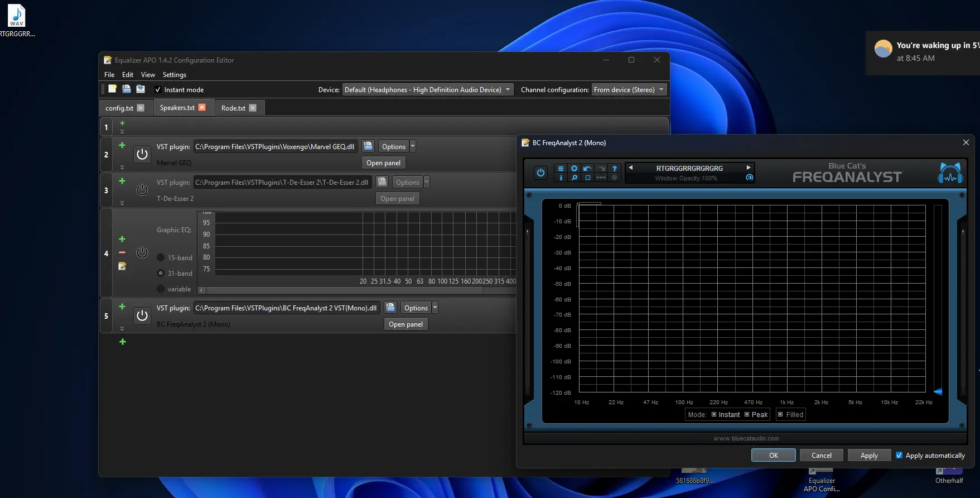Add filter via green plus in Graphic EQ row

tap(122, 239)
